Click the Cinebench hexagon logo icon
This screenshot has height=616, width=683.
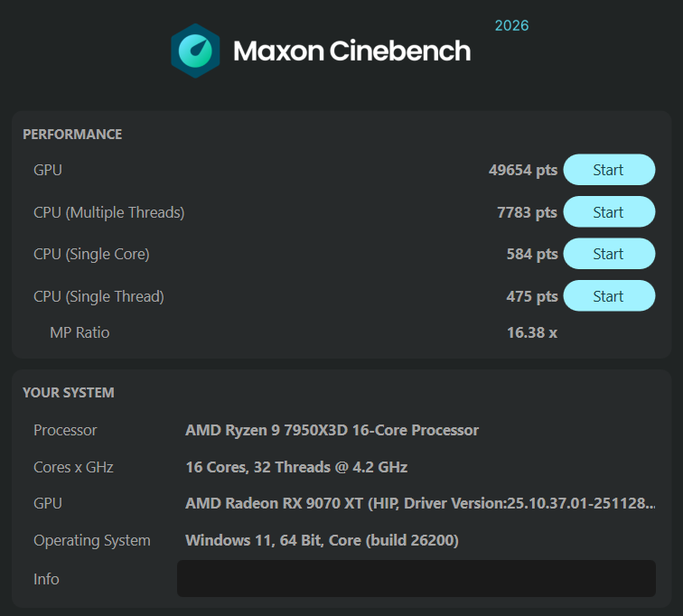195,51
